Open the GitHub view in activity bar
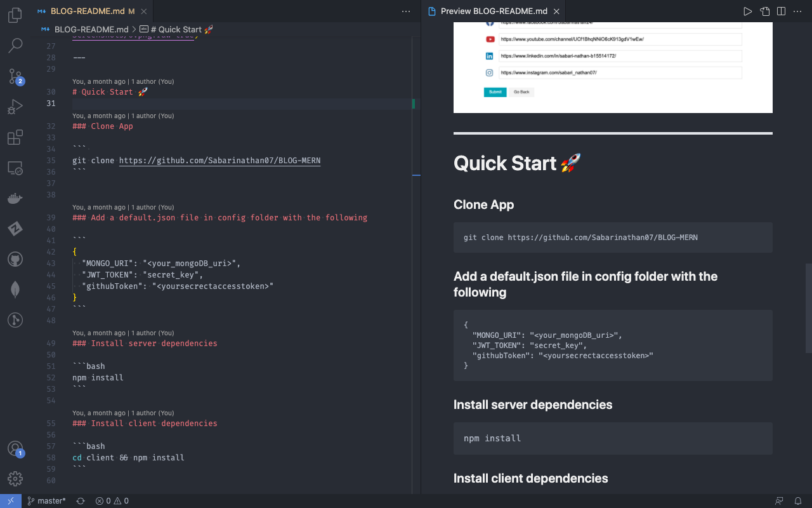 [15, 259]
